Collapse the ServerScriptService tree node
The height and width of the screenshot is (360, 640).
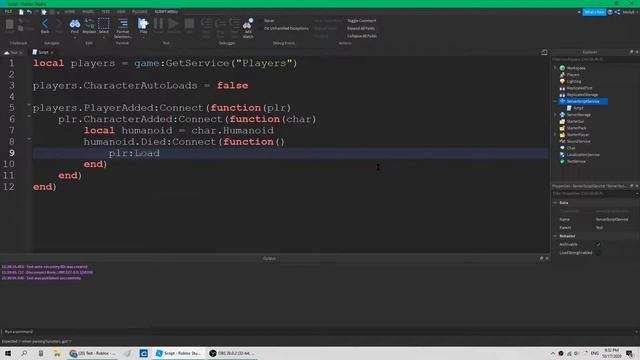(555, 101)
